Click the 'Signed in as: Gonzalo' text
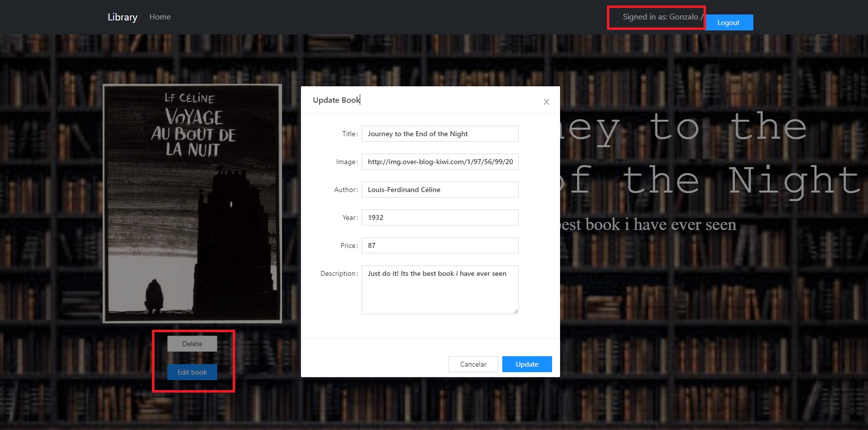Viewport: 868px width, 430px height. coord(660,17)
